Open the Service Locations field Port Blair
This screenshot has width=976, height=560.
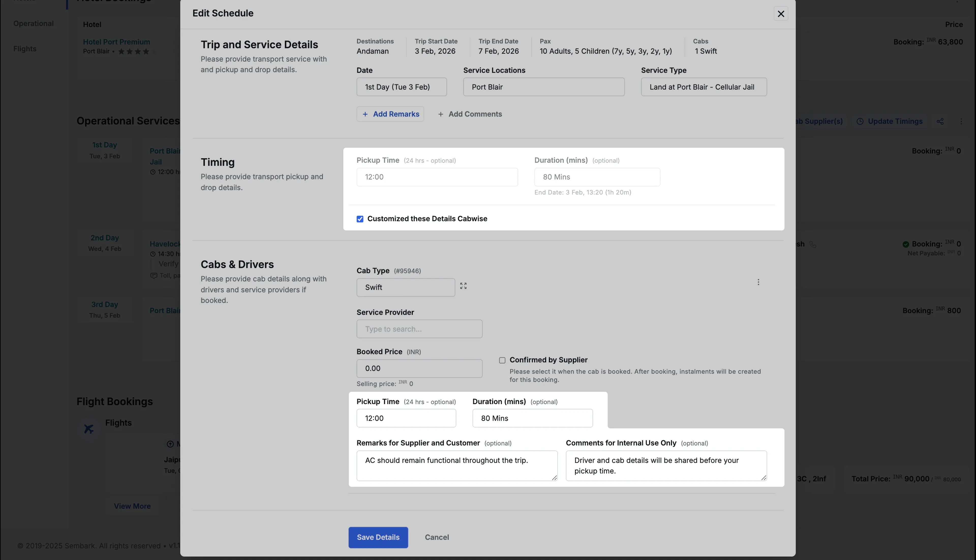543,87
